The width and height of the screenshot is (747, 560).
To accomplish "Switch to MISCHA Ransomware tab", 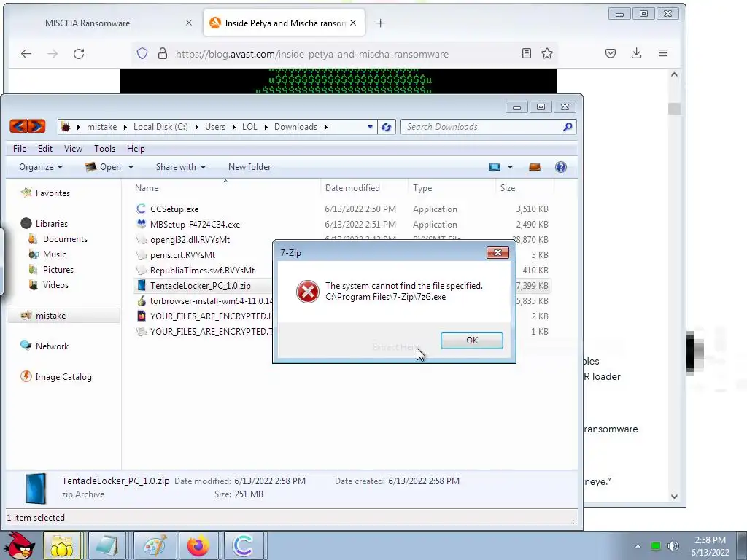I will [x=88, y=23].
